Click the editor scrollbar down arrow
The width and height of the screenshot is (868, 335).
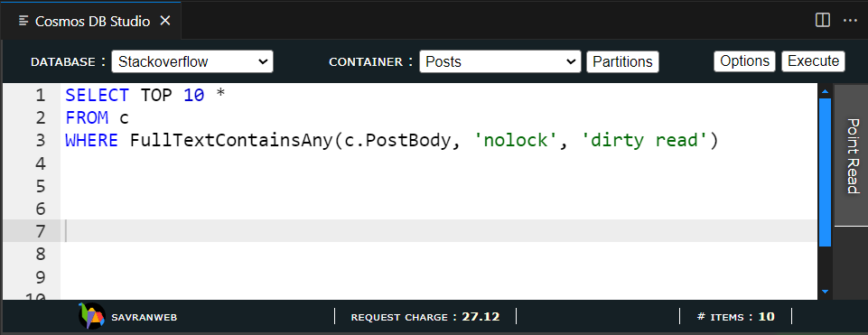[825, 292]
